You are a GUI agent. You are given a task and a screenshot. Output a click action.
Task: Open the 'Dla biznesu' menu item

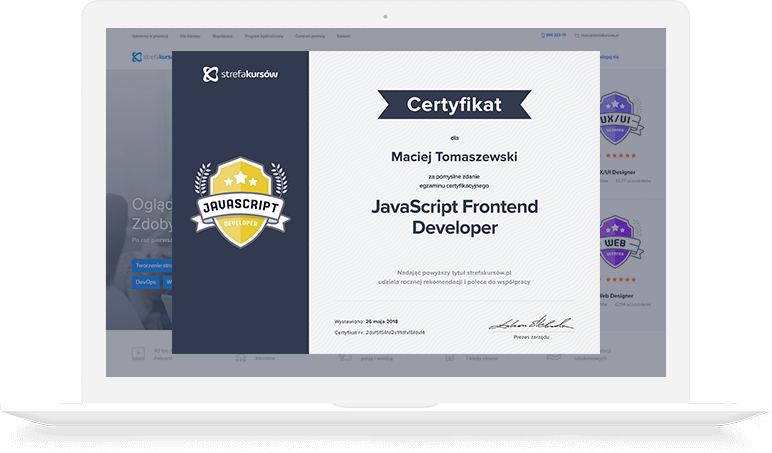(187, 35)
